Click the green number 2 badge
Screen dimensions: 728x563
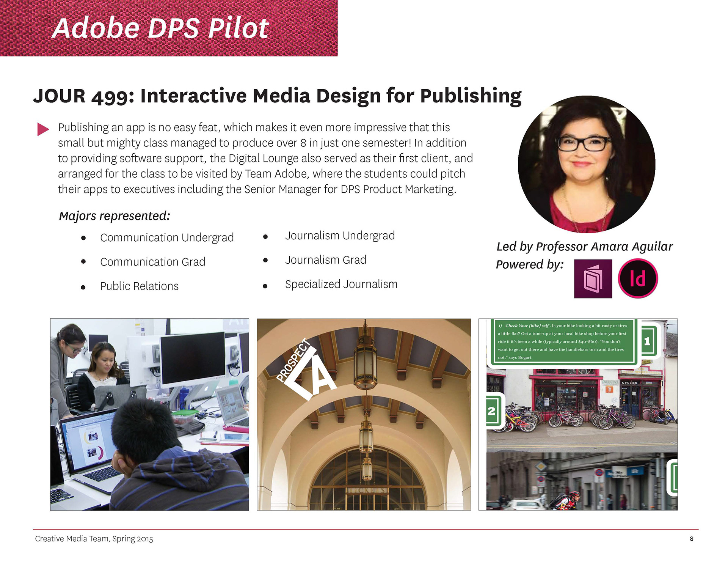coord(492,411)
